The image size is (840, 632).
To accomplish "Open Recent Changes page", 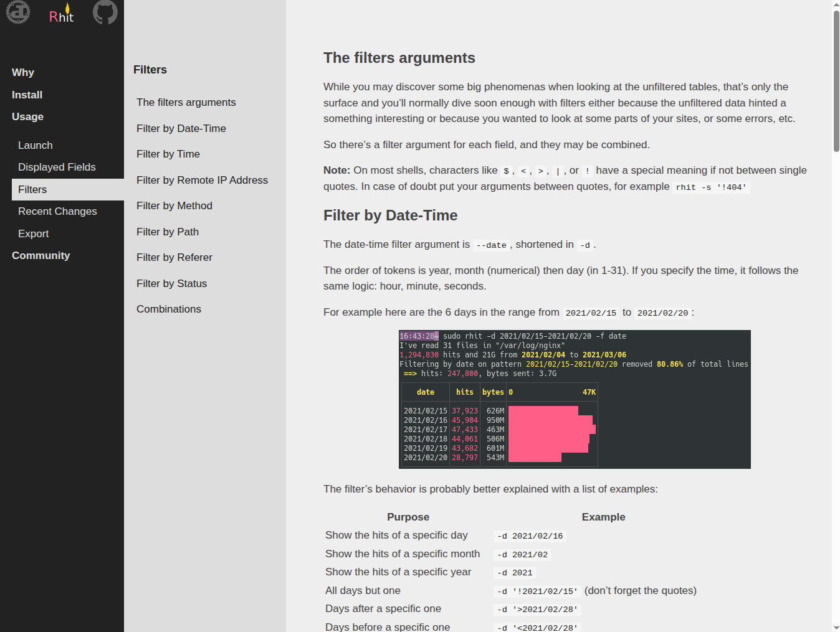I will (57, 211).
